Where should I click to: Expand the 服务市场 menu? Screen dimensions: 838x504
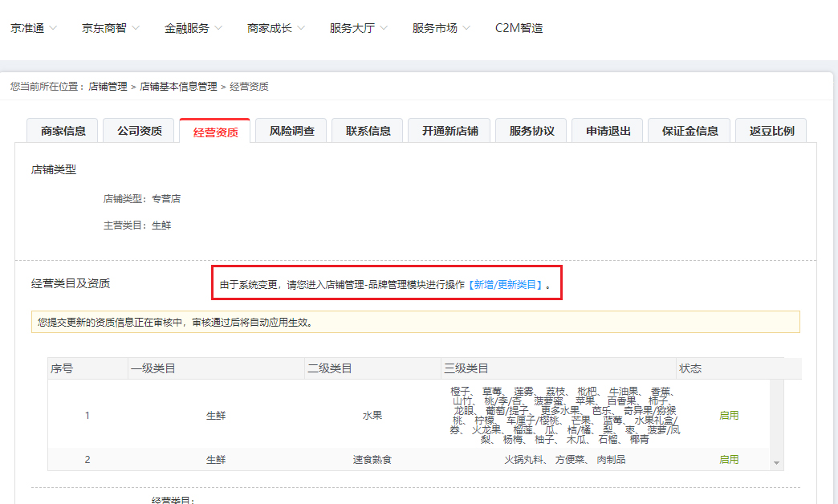[x=436, y=27]
